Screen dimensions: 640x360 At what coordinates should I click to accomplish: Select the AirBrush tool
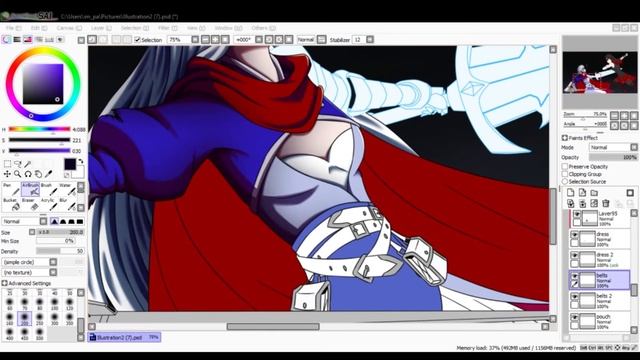coord(30,189)
